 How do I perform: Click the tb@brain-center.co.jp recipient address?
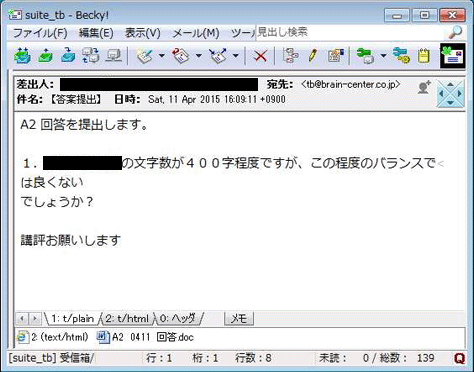point(350,84)
